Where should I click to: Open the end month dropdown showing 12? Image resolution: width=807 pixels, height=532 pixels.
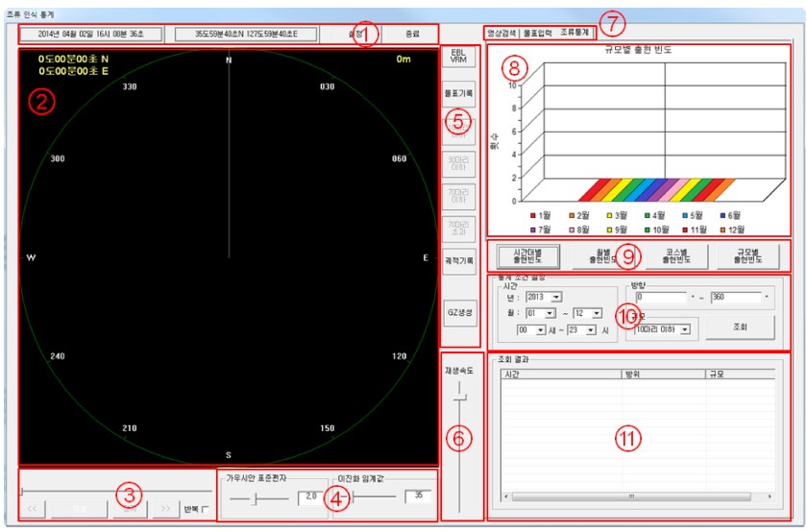(597, 313)
